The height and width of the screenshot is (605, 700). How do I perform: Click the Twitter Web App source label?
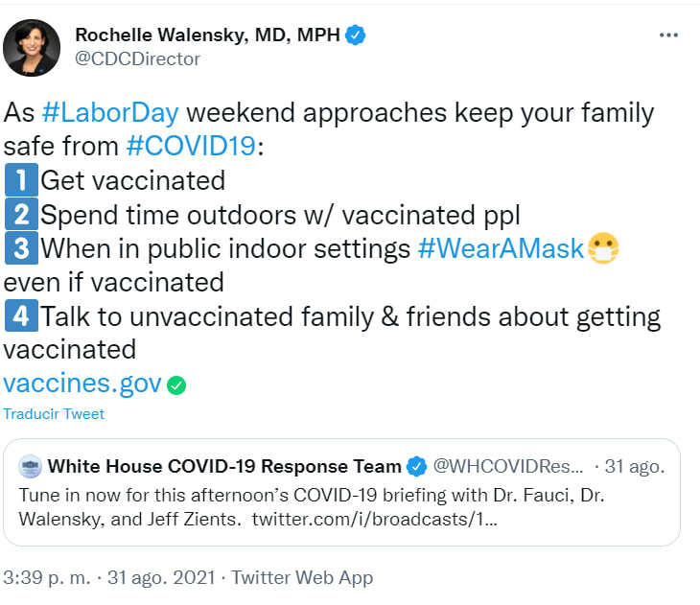pyautogui.click(x=302, y=578)
